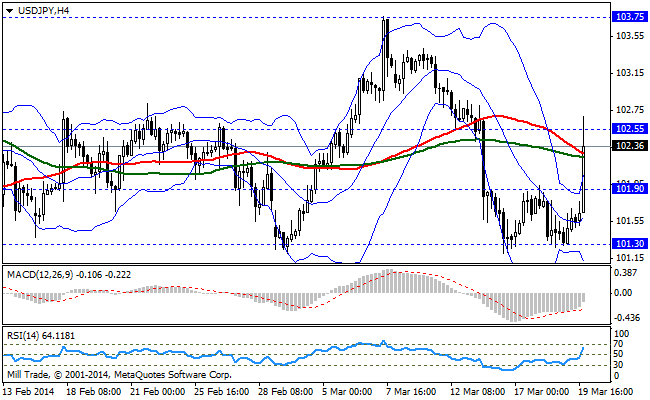Select the 7 Mar 16:00 time label
Image resolution: width=650 pixels, height=400 pixels.
coord(411,391)
